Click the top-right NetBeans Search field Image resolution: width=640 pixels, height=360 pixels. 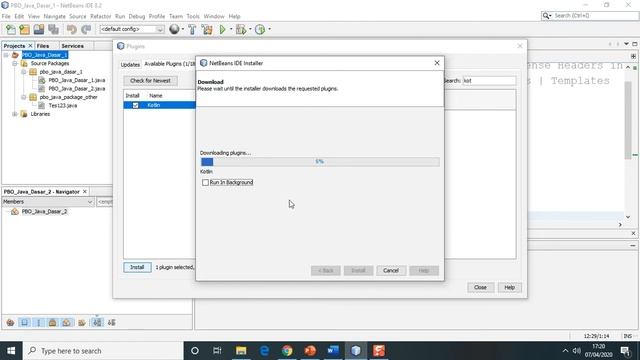coord(590,16)
